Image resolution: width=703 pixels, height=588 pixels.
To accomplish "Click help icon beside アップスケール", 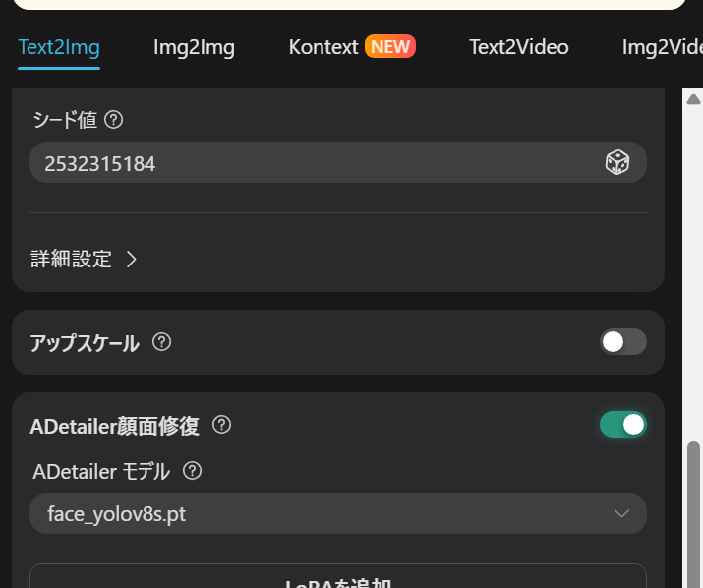I will tap(162, 342).
